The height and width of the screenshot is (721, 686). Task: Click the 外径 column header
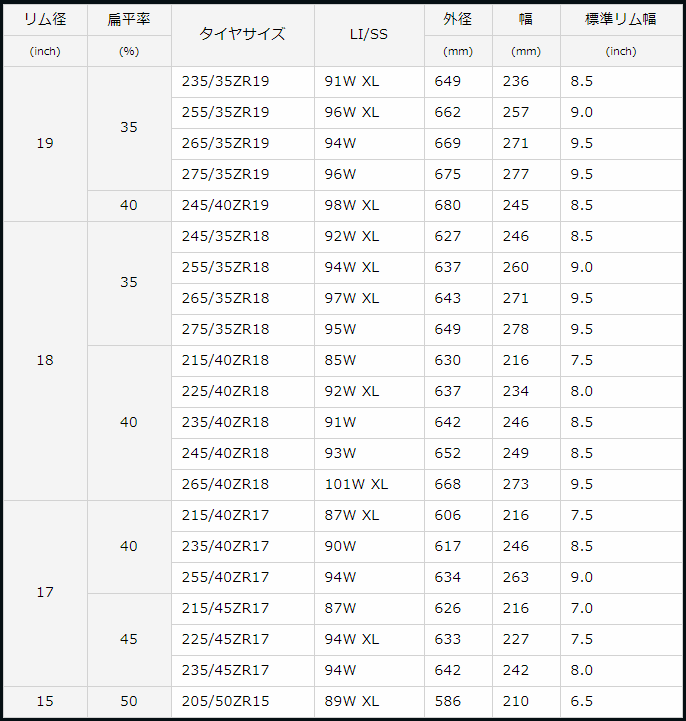458,19
